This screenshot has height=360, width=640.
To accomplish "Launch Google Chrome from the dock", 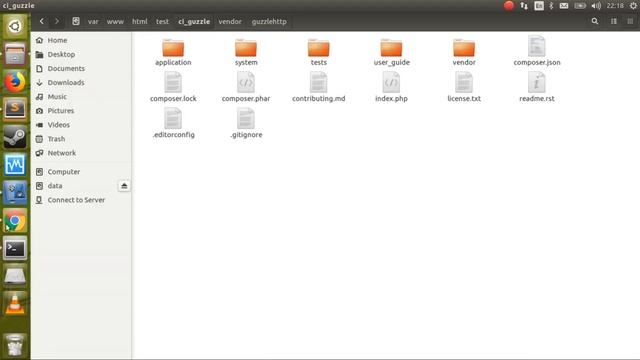I will pyautogui.click(x=15, y=221).
